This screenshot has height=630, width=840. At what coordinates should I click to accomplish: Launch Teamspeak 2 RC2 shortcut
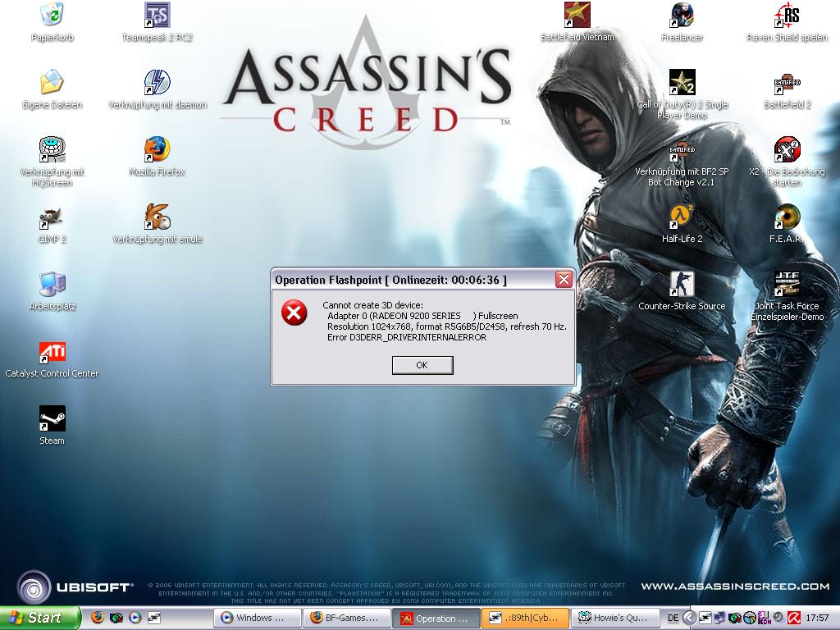(157, 21)
